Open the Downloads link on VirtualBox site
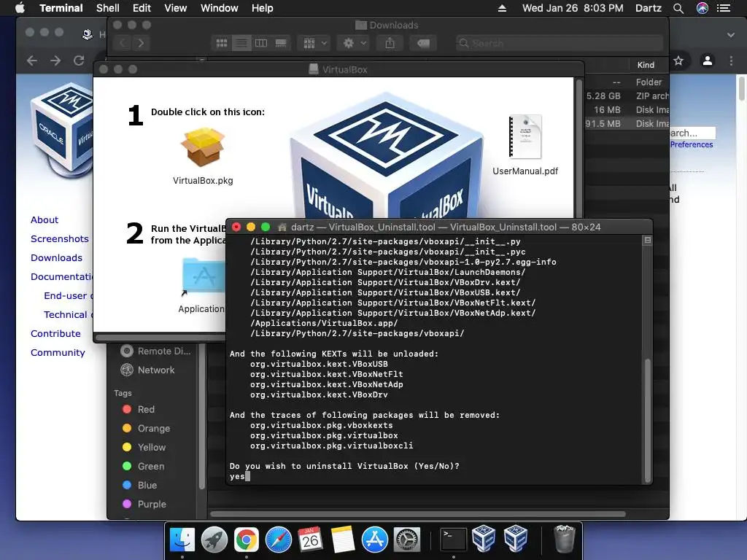The height and width of the screenshot is (560, 747). [x=56, y=258]
